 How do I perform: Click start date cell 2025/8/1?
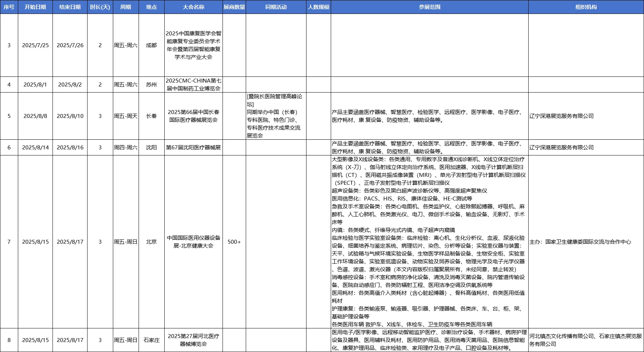pyautogui.click(x=35, y=85)
